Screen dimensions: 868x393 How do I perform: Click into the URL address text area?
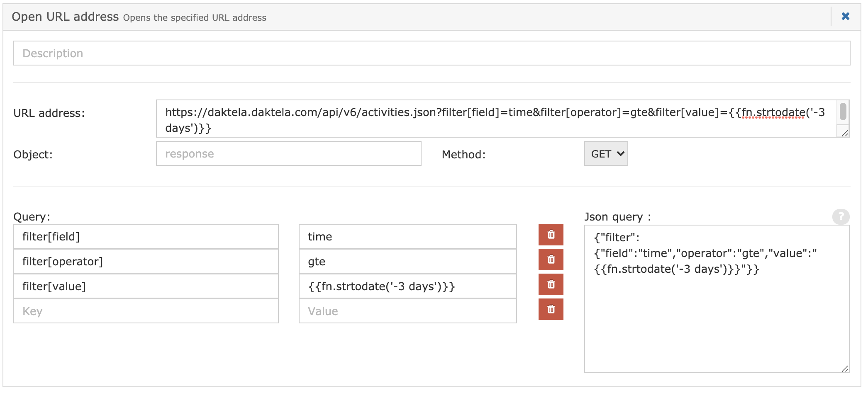click(x=496, y=119)
